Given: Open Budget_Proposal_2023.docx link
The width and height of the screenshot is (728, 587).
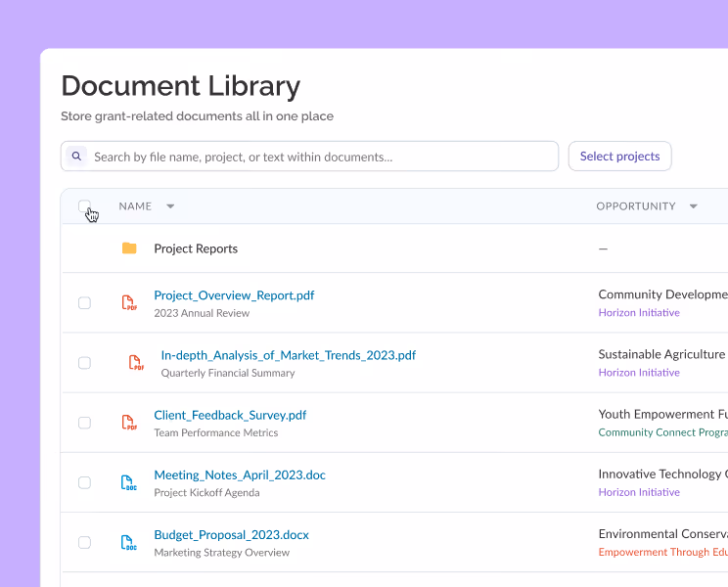Looking at the screenshot, I should [x=231, y=535].
